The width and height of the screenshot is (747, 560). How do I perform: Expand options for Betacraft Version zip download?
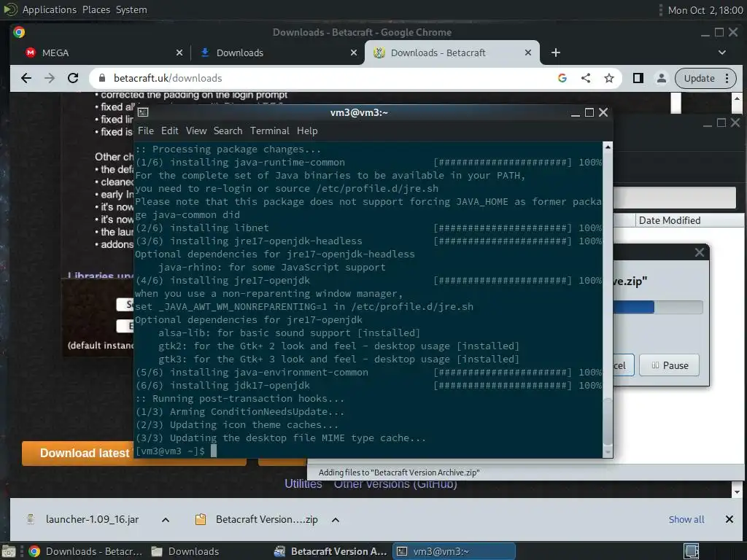pos(336,519)
